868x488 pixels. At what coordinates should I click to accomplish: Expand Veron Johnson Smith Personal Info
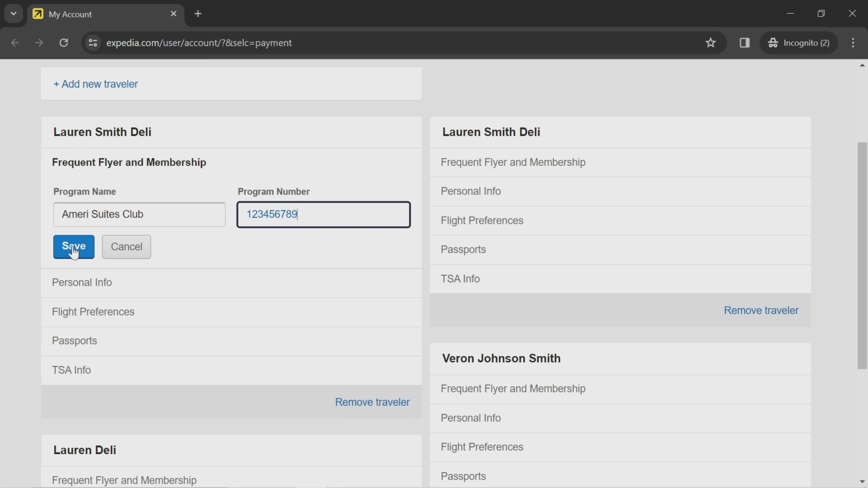[620, 418]
